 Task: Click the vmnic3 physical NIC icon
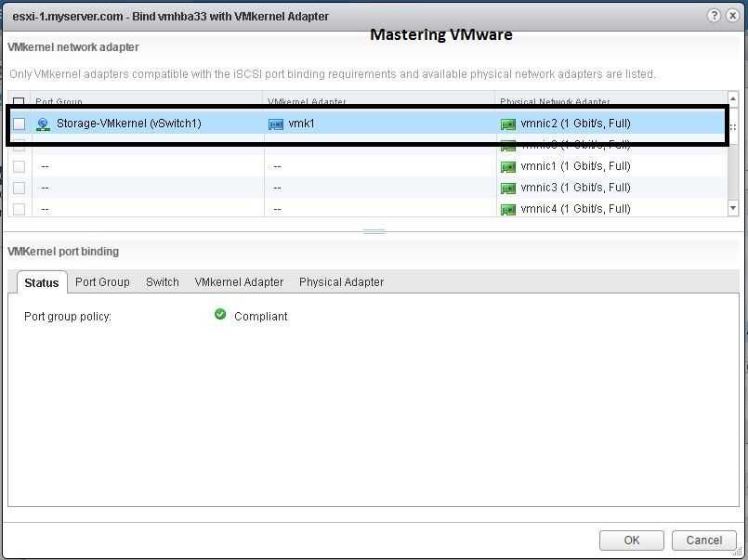(508, 189)
